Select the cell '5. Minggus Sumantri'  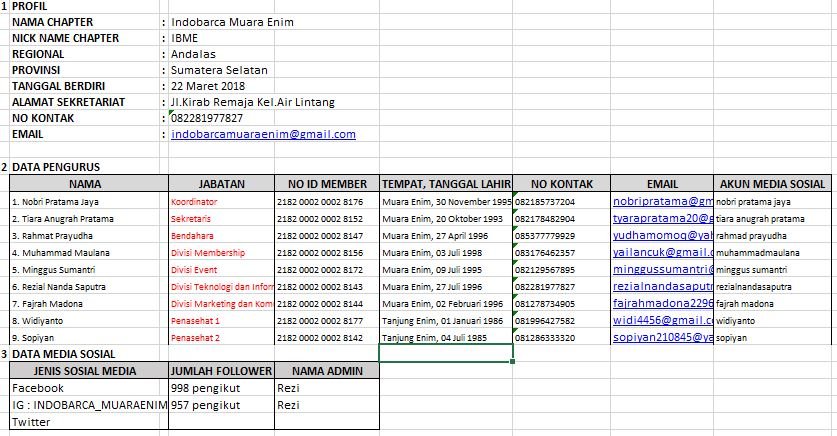pyautogui.click(x=89, y=270)
